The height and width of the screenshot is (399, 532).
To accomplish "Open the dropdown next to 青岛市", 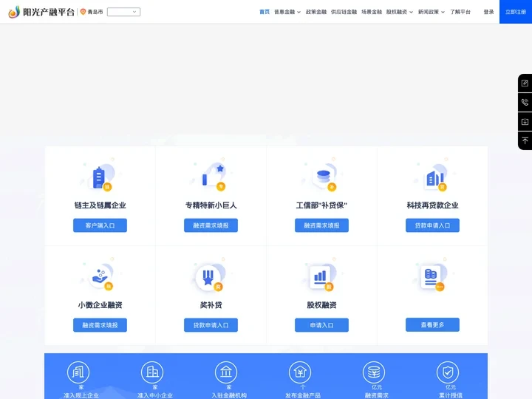I will pos(123,12).
